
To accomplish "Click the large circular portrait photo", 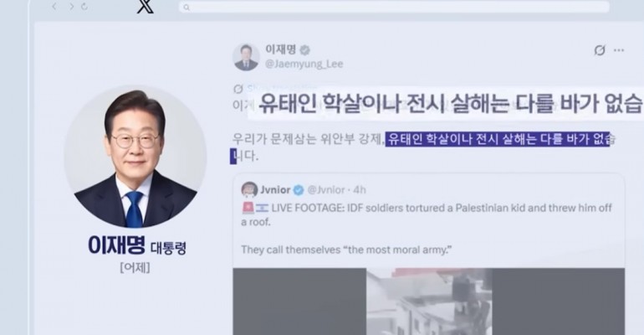I will pos(135,157).
